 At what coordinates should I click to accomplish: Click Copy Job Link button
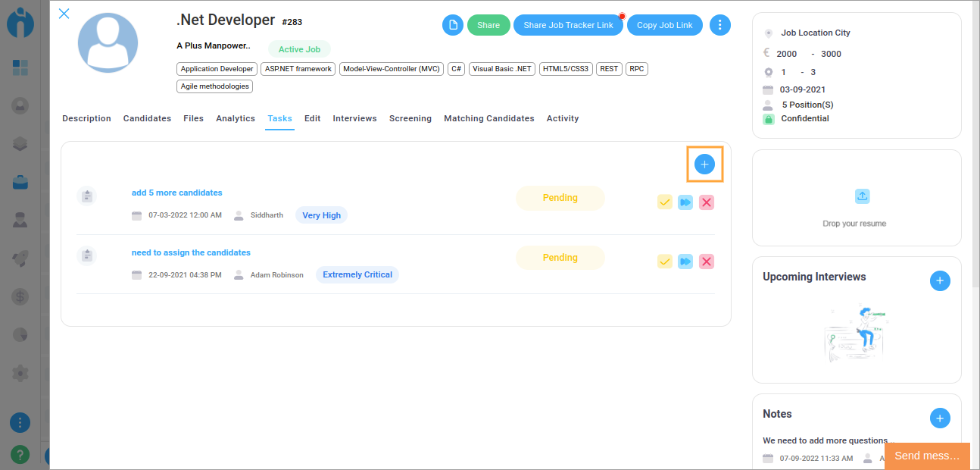[664, 25]
